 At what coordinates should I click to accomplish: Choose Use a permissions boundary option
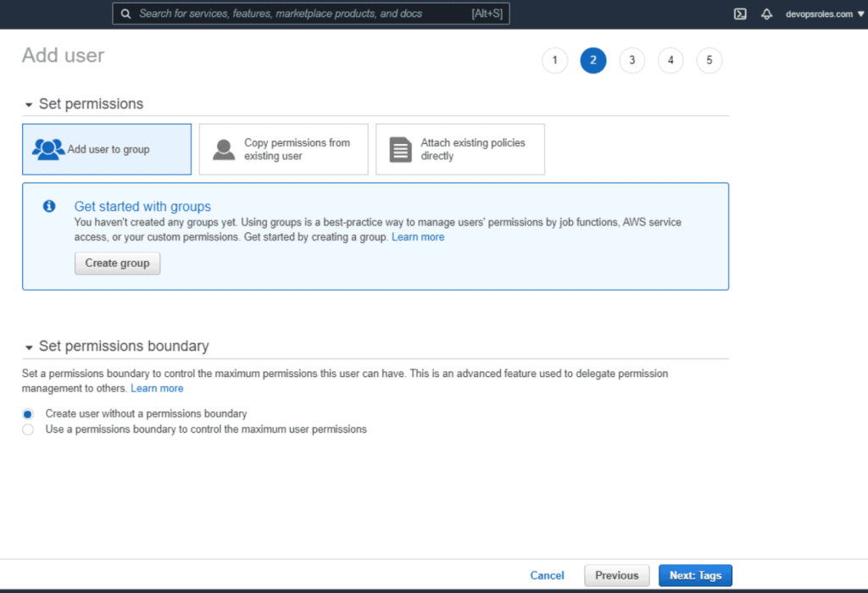tap(27, 430)
